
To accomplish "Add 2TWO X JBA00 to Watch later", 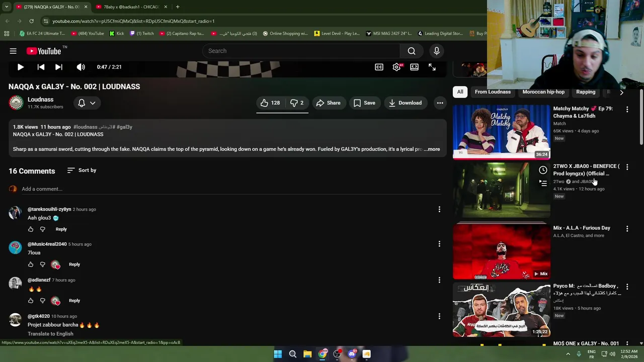I will tap(543, 170).
